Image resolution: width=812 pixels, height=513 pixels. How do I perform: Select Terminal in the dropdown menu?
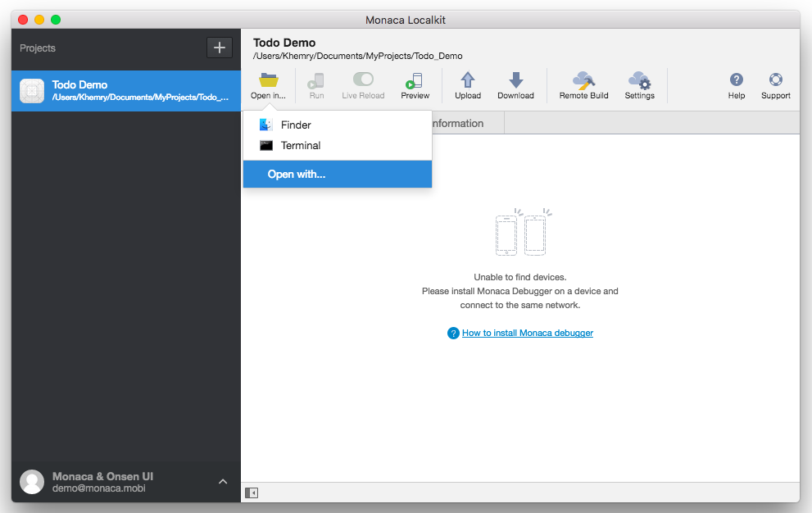(337, 146)
